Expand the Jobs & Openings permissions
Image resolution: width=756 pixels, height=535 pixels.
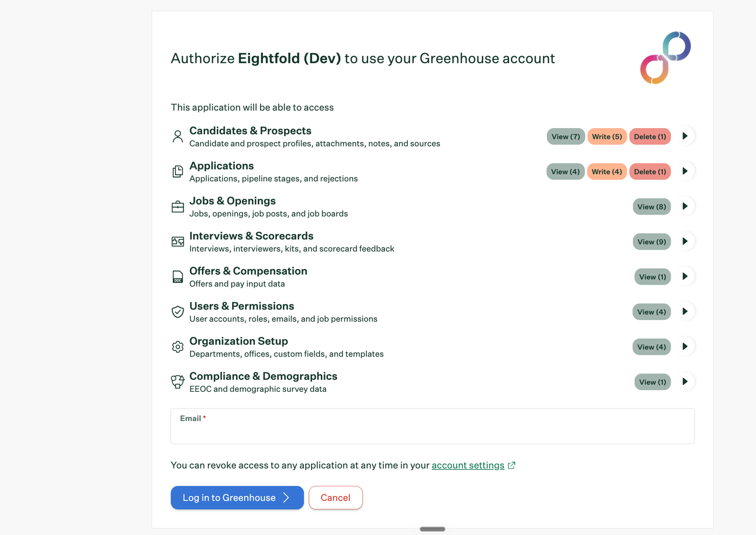click(685, 206)
